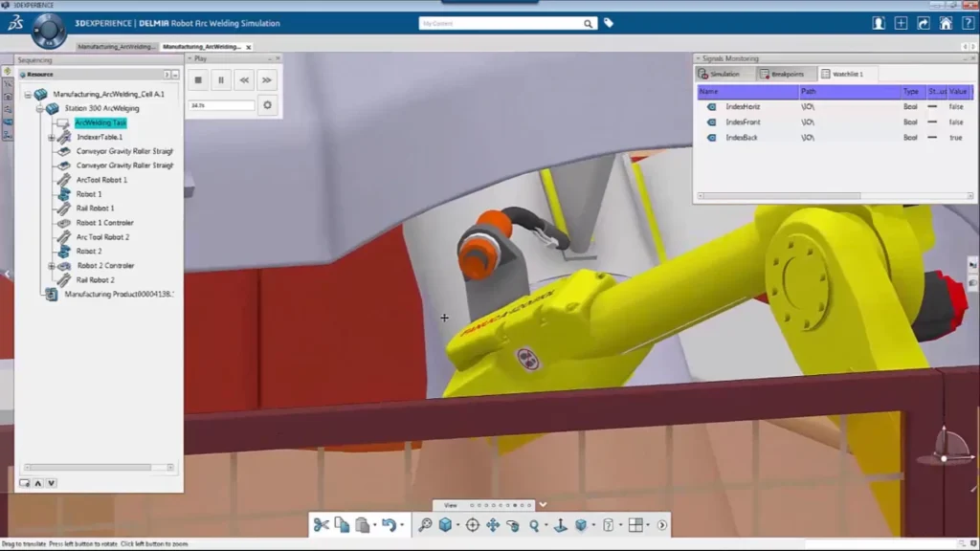
Task: Open the view cube dropdown arrow
Action: click(x=457, y=525)
